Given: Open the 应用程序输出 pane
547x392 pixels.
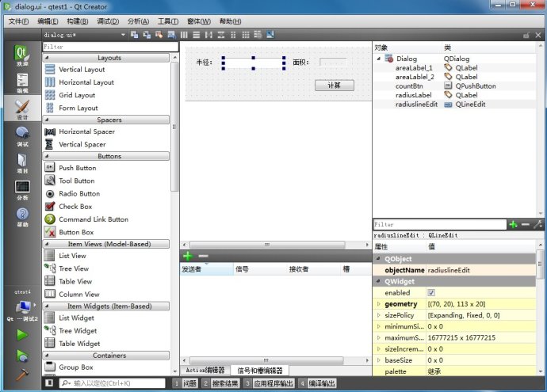Looking at the screenshot, I should [270, 383].
